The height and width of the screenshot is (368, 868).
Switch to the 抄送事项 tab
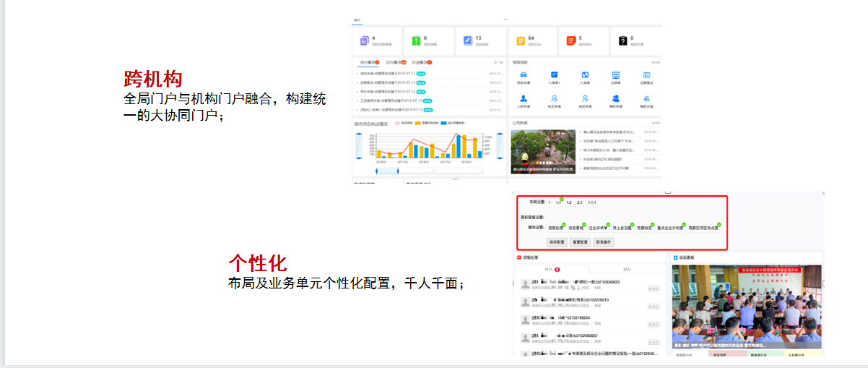tap(422, 63)
